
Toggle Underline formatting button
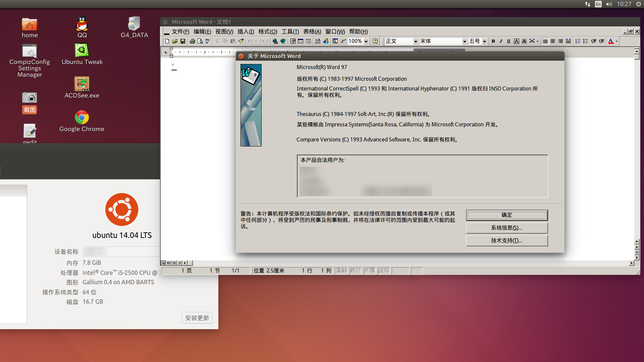tap(508, 41)
